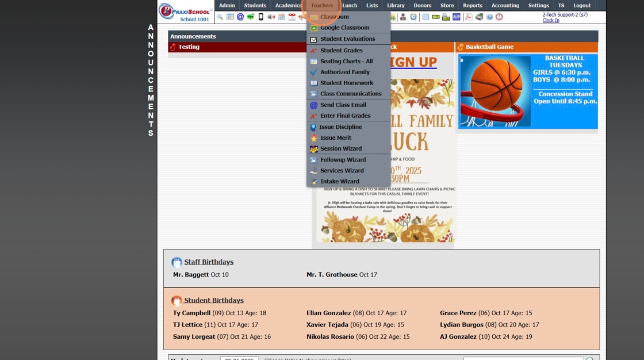This screenshot has width=644, height=360.
Task: Select Issue Merit menu entry
Action: tap(348, 137)
